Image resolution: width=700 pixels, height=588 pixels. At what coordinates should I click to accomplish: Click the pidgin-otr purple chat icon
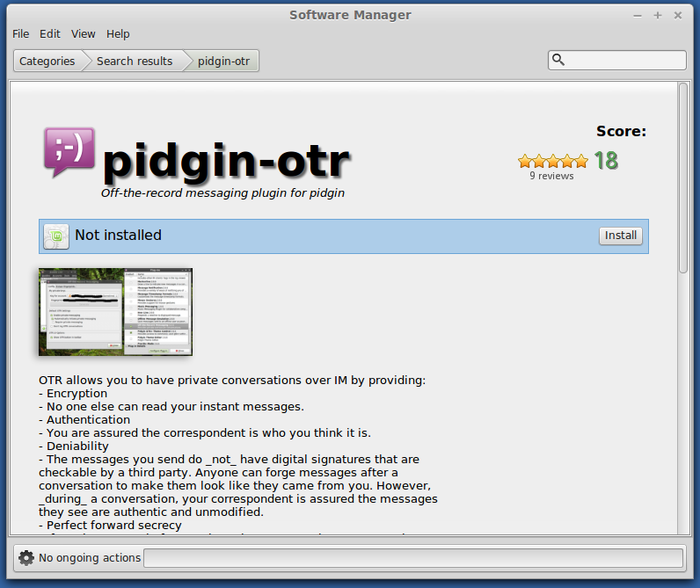click(x=69, y=152)
